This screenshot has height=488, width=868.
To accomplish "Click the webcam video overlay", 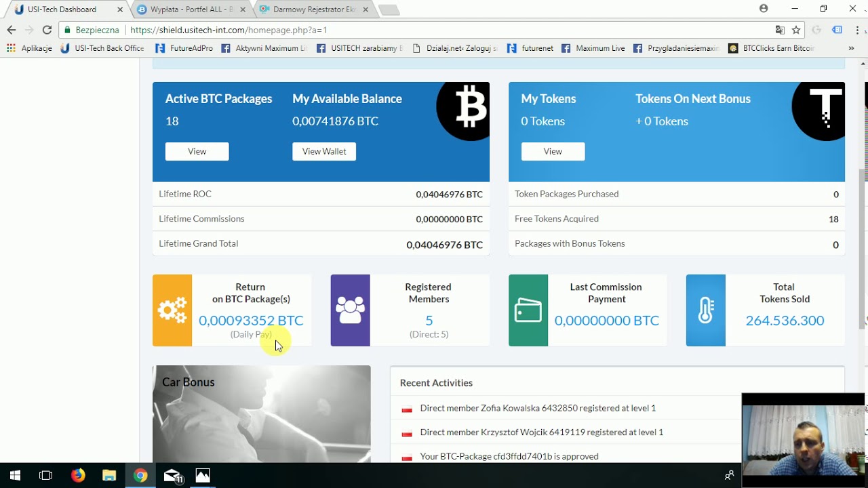I will [x=804, y=439].
